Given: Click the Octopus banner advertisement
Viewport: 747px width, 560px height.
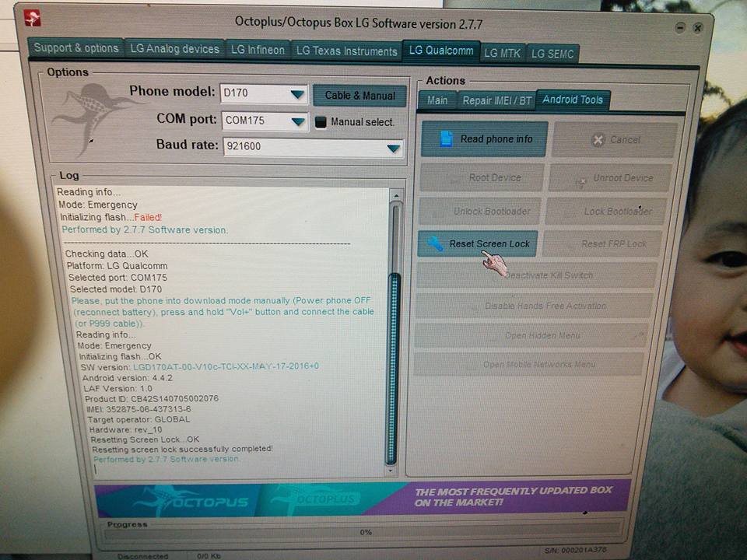Looking at the screenshot, I should click(363, 499).
